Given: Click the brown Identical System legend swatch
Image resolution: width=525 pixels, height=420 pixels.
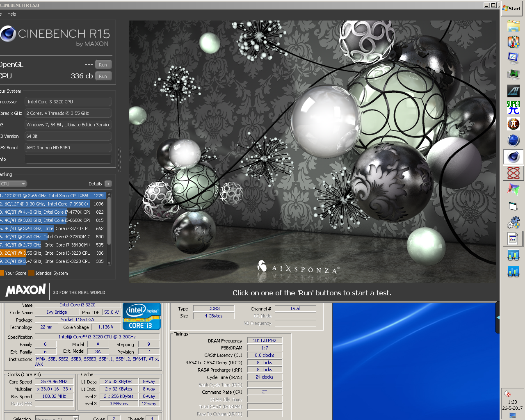Looking at the screenshot, I should coord(31,273).
